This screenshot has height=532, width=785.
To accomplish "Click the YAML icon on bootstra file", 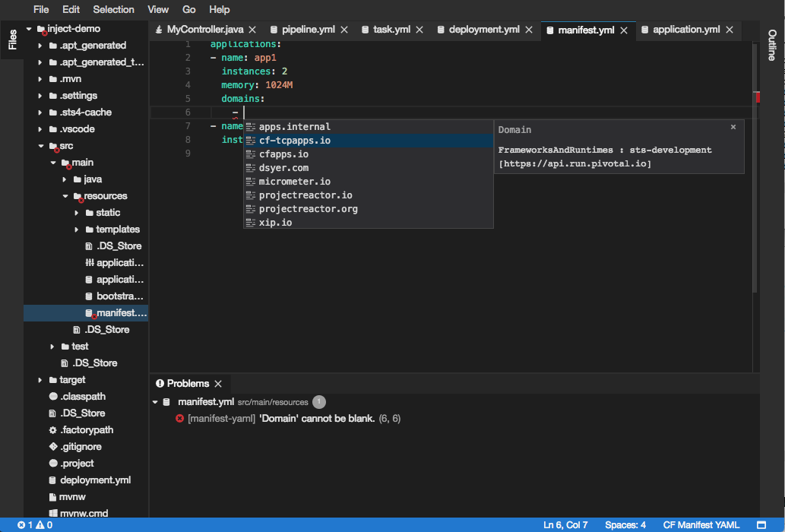I will [87, 296].
